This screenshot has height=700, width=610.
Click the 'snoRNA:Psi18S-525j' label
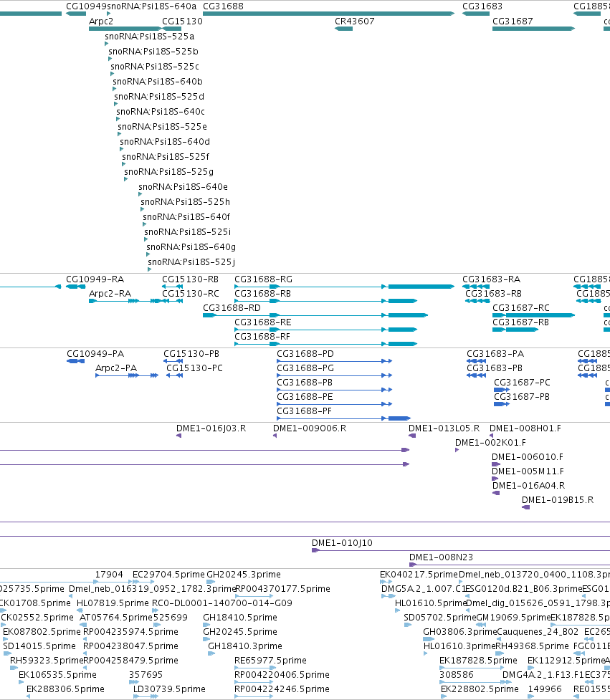click(191, 262)
